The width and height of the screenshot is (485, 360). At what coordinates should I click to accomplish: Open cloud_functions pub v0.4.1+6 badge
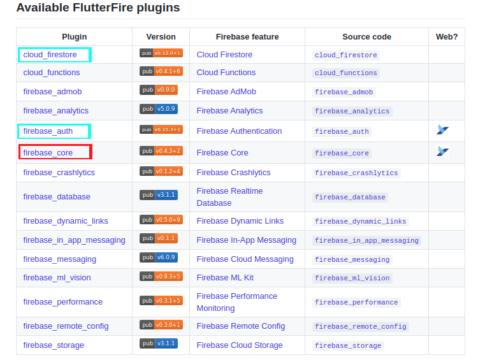coord(161,71)
